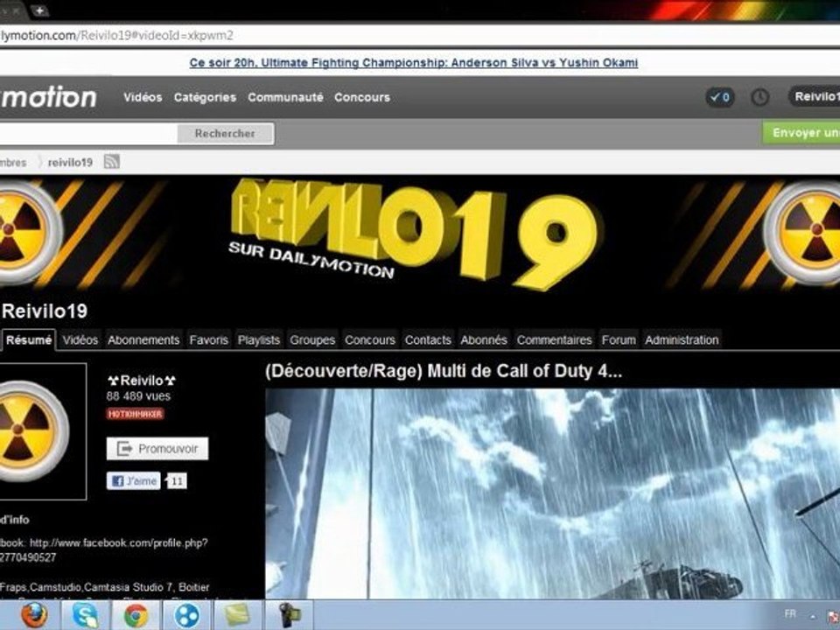Open the Reivilo user account menu
The image size is (840, 630).
click(x=815, y=96)
